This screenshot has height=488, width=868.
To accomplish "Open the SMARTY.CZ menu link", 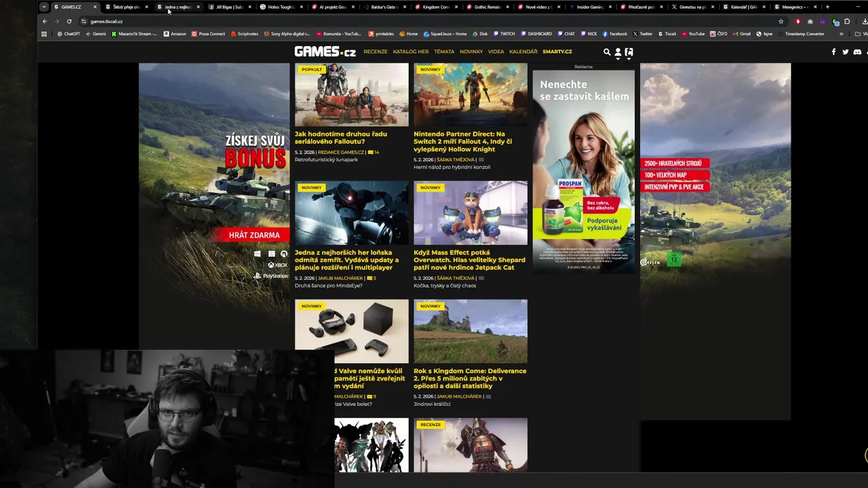I will pyautogui.click(x=557, y=52).
